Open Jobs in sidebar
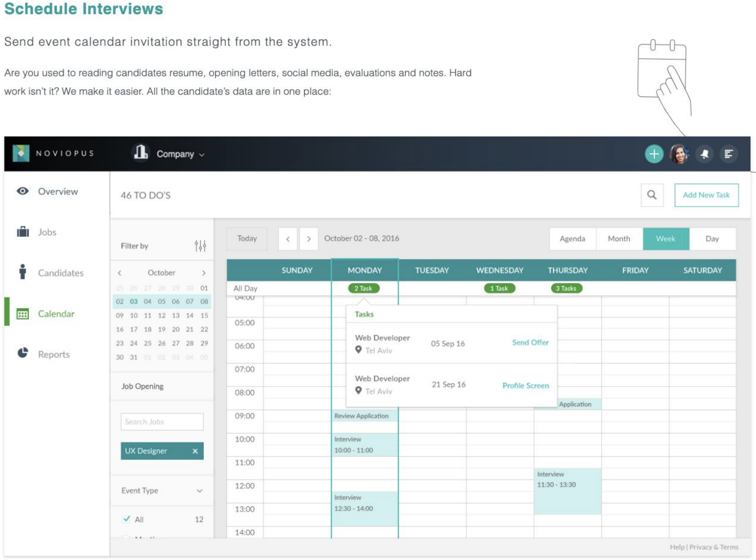This screenshot has height=560, width=756. tap(47, 232)
